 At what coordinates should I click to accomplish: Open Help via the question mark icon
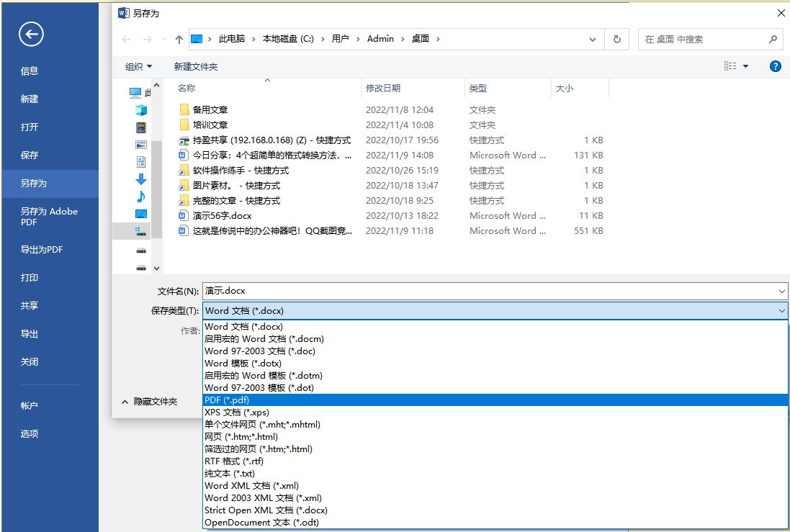(775, 66)
